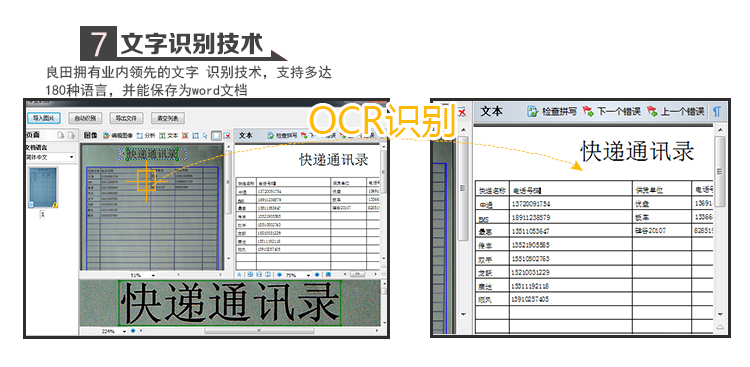Click 检查拼写 check spelling in enlarged panel
Image resolution: width=750 pixels, height=367 pixels.
coord(552,111)
